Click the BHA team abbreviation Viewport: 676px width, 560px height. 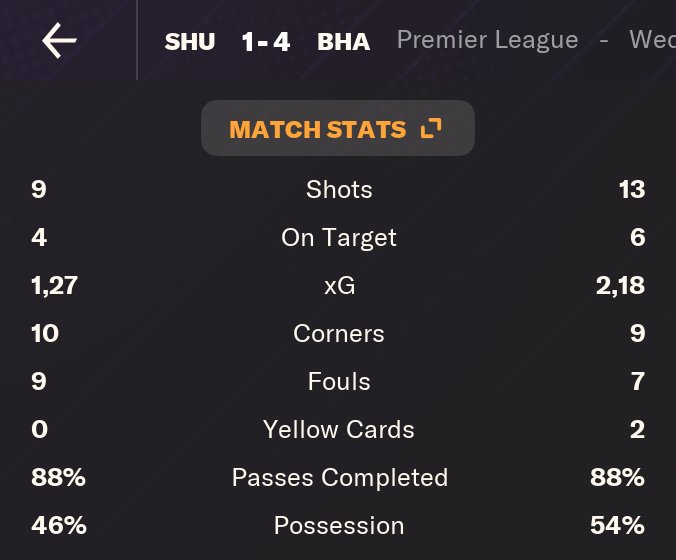click(x=343, y=42)
